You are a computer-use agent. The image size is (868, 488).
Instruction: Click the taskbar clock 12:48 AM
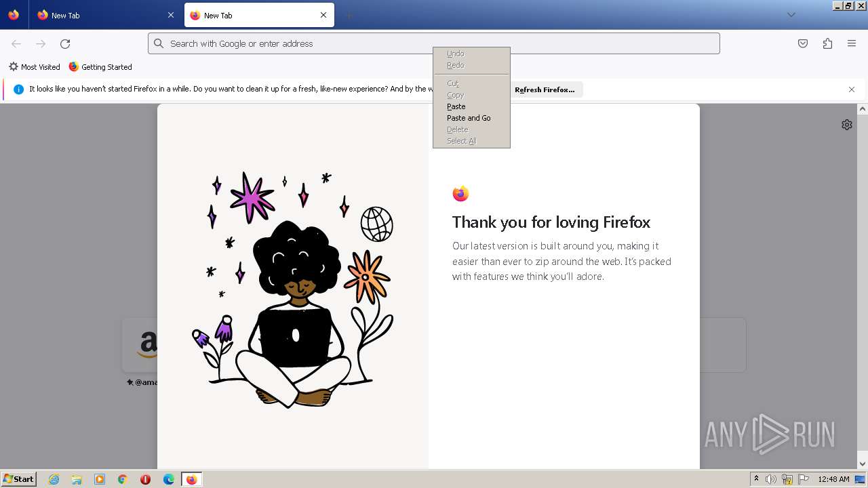(833, 479)
